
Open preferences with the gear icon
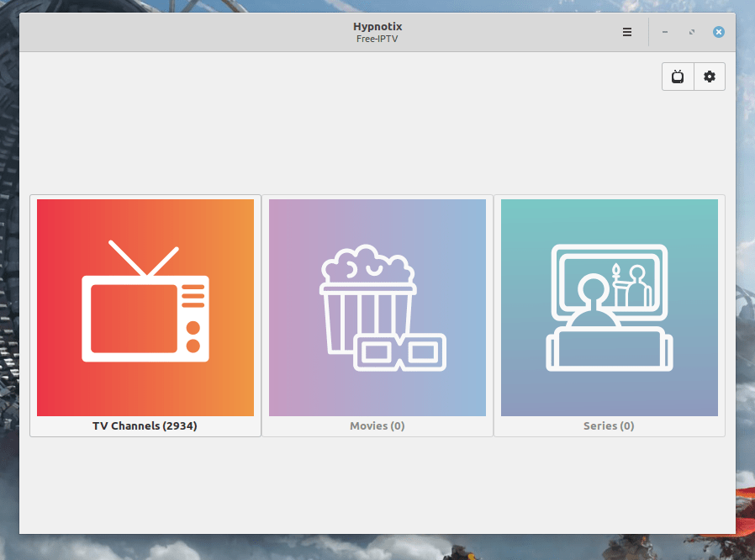[710, 77]
